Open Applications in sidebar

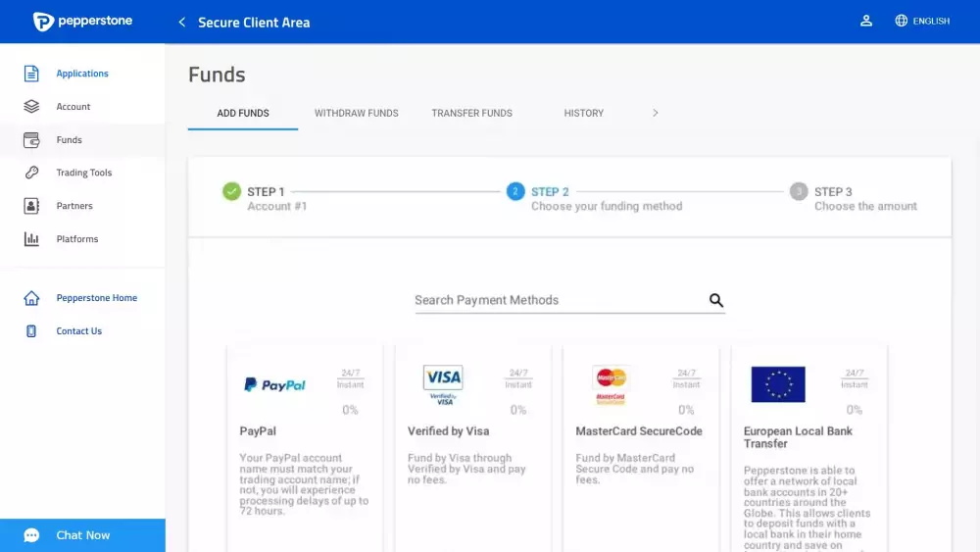point(82,74)
